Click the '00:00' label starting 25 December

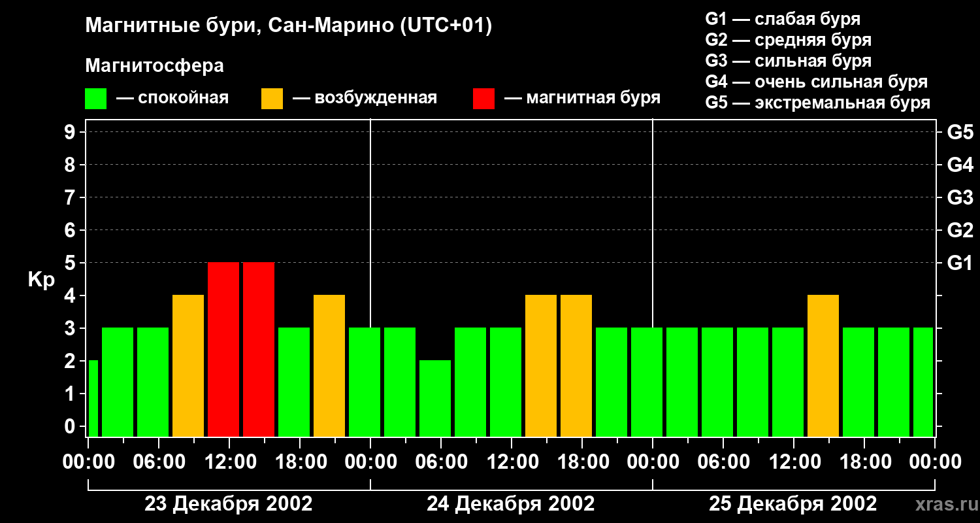click(x=653, y=462)
